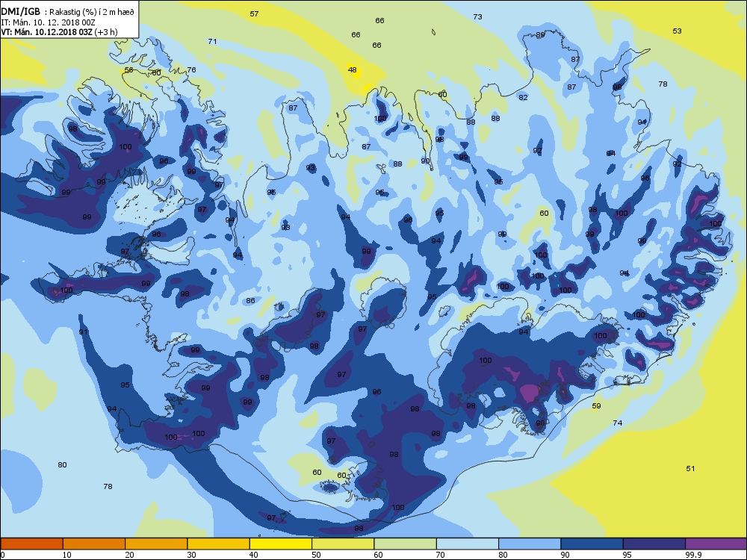Click the '73' humidity value on the map
This screenshot has height=560, width=747.
click(478, 16)
